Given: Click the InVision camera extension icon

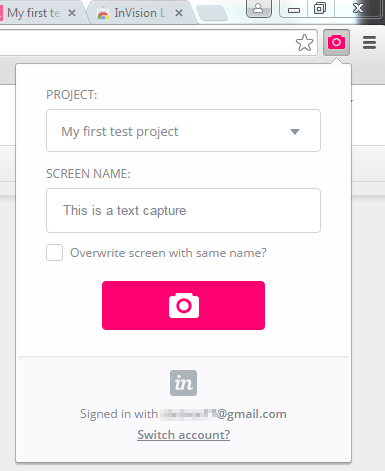Looking at the screenshot, I should click(336, 42).
